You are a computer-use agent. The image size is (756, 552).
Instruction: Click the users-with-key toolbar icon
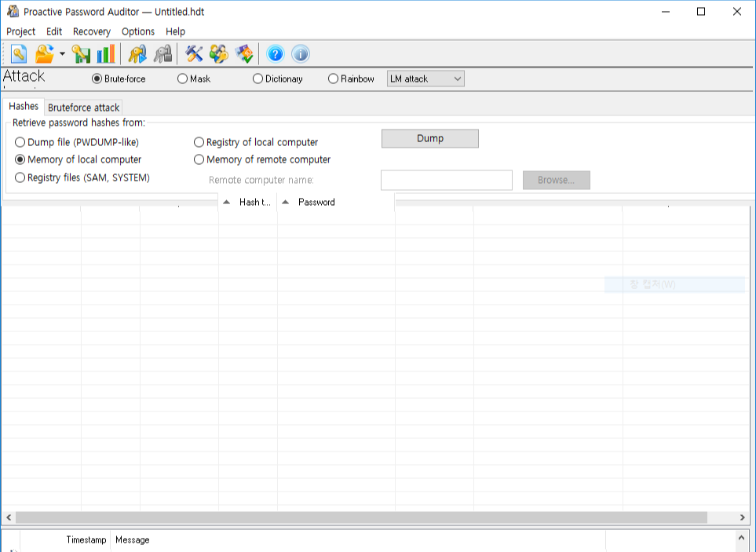coord(219,54)
